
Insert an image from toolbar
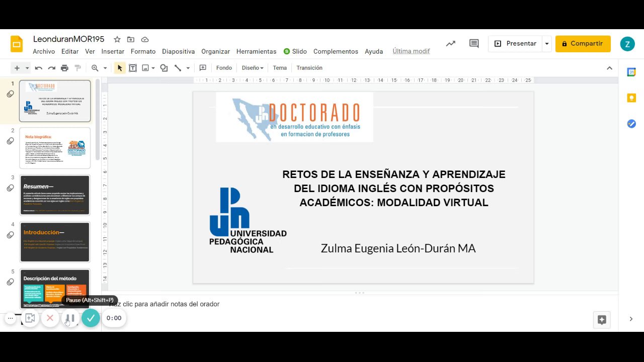tap(145, 68)
